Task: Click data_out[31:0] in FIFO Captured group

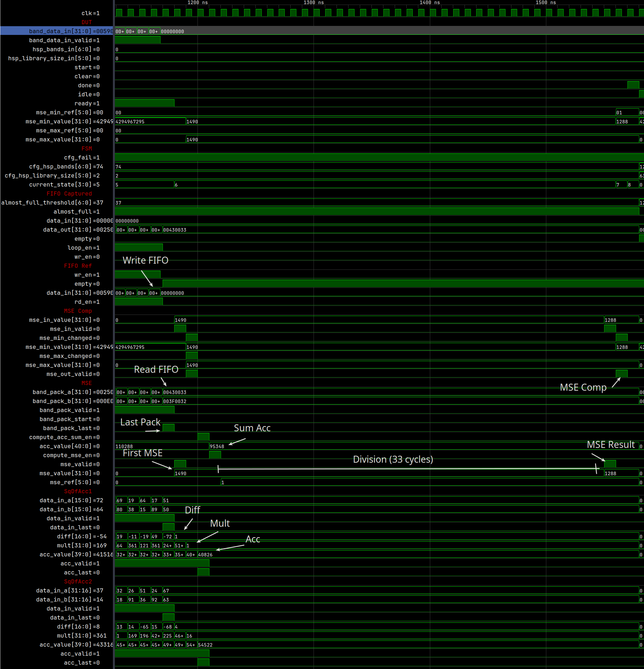Action: 78,230
